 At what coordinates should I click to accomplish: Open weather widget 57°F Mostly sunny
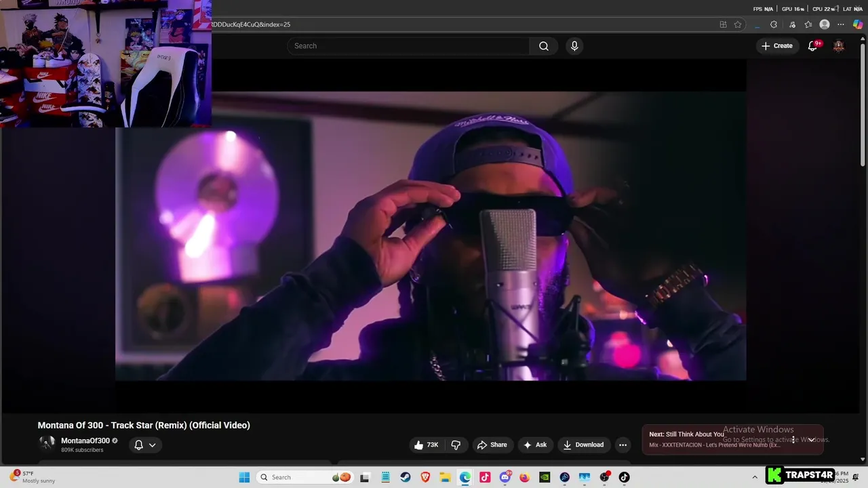coord(33,477)
